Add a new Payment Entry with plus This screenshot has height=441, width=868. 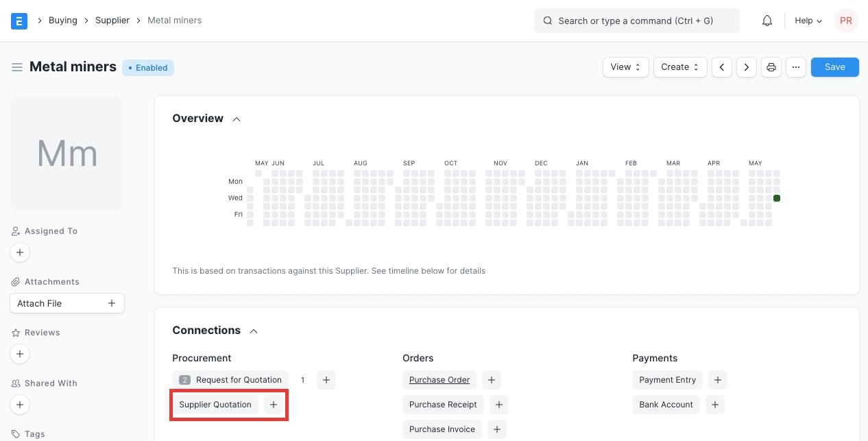coord(717,380)
